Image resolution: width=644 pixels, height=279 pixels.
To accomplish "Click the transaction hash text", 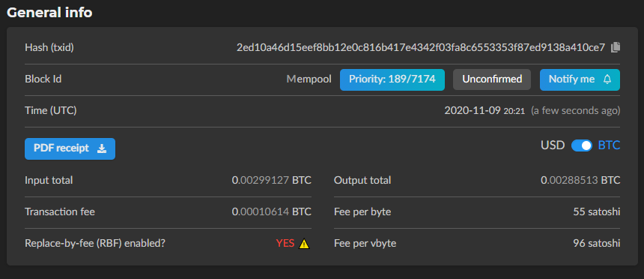I will 421,47.
